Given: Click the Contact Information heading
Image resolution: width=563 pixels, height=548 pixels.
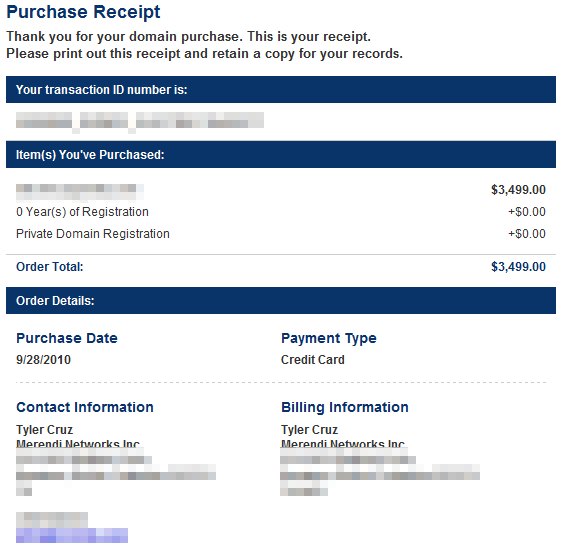Looking at the screenshot, I should (85, 407).
